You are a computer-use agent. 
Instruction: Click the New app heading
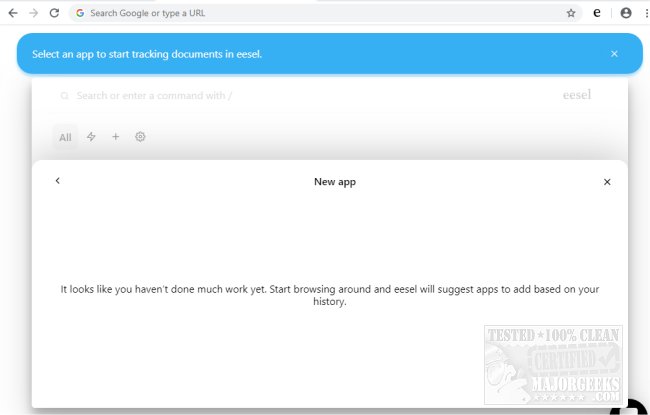click(x=335, y=182)
